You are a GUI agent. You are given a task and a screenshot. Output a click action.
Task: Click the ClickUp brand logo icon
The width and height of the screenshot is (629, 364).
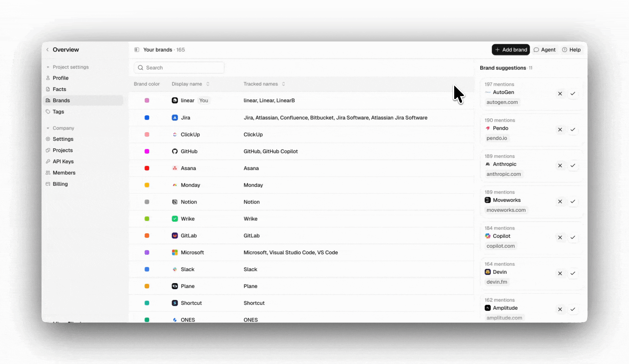pos(175,134)
